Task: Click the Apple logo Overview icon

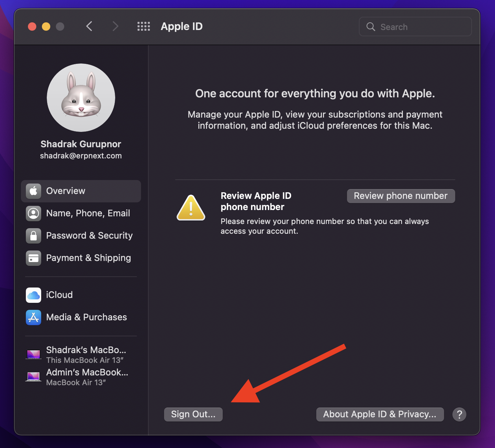Action: [x=34, y=191]
